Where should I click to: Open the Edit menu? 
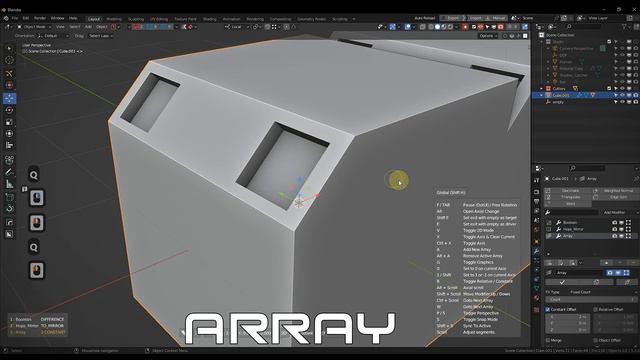26,18
